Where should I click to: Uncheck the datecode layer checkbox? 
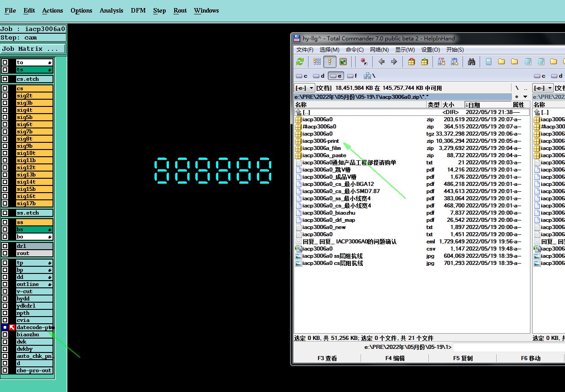pos(5,327)
